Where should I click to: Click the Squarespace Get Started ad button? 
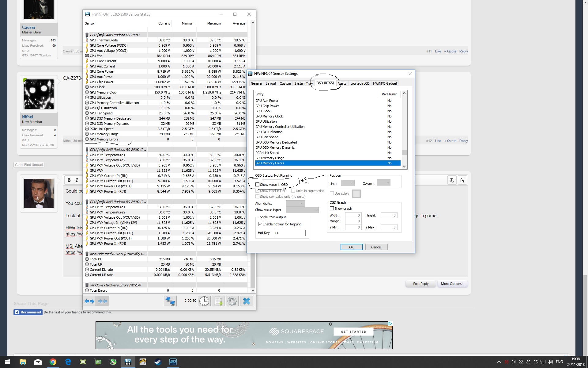click(x=353, y=332)
